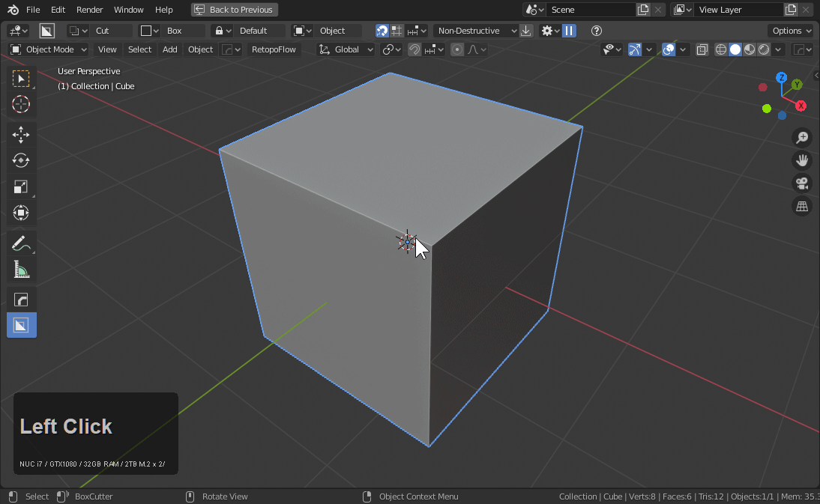The width and height of the screenshot is (820, 504).
Task: Activate the Rotate tool
Action: coord(21,160)
